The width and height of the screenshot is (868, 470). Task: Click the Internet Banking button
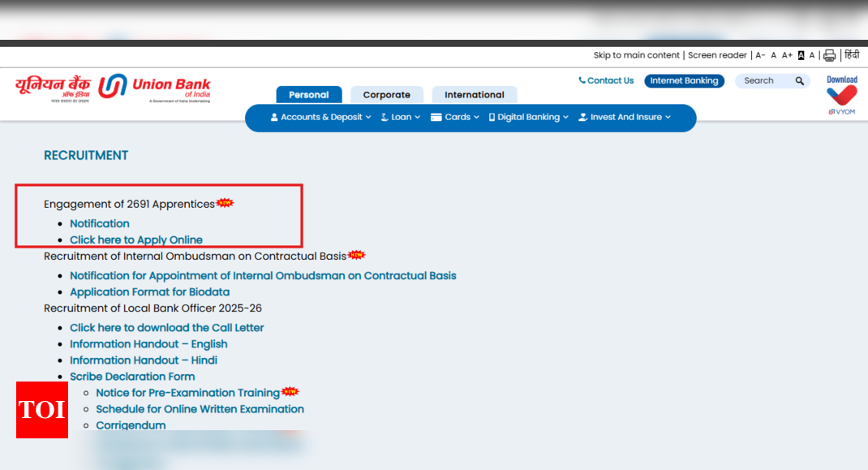(x=684, y=81)
